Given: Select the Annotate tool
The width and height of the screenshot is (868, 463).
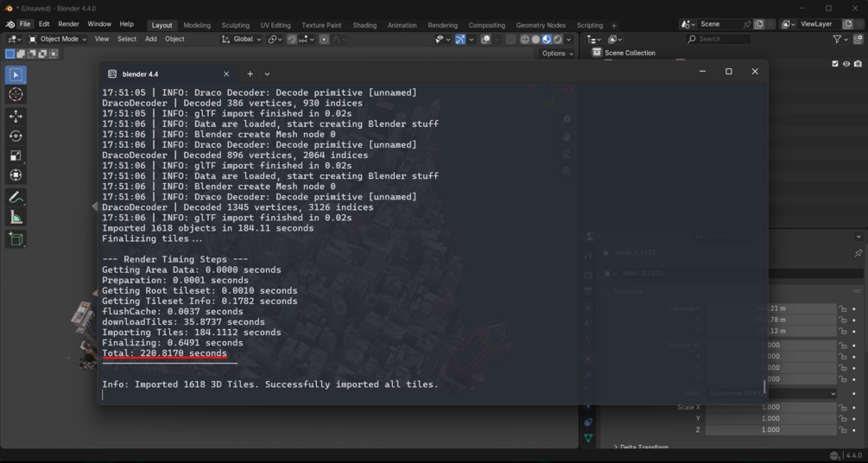Looking at the screenshot, I should (x=16, y=197).
